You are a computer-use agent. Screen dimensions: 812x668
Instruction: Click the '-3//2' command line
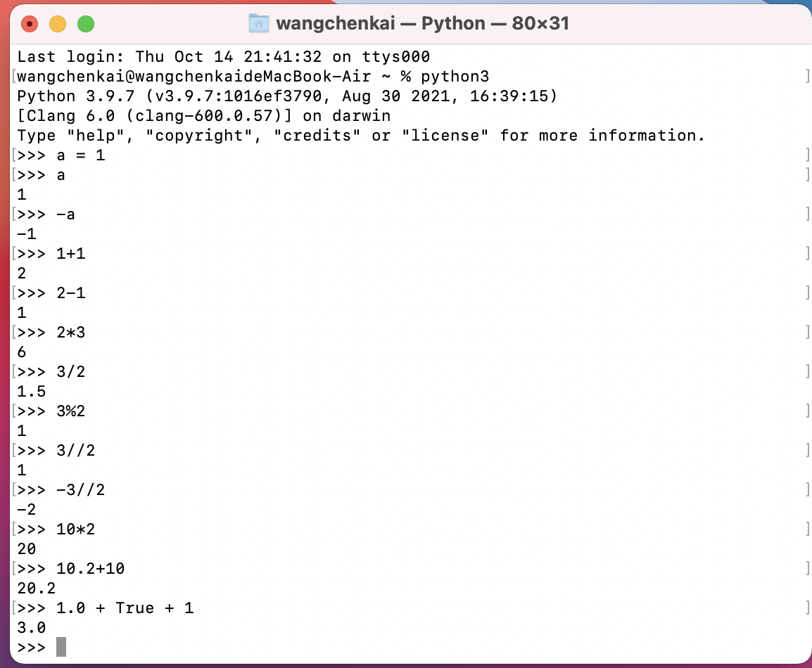81,490
